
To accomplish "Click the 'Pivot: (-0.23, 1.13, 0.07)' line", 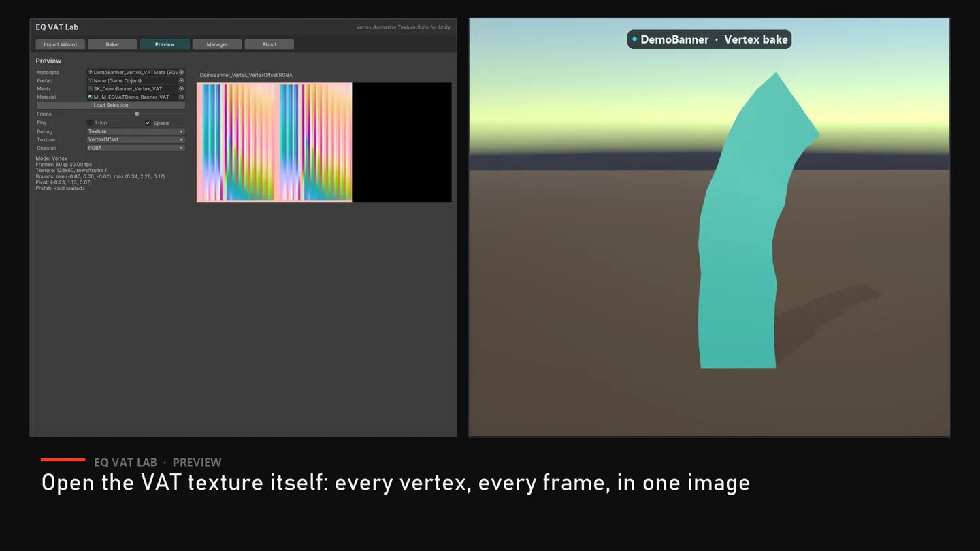I will coord(63,182).
